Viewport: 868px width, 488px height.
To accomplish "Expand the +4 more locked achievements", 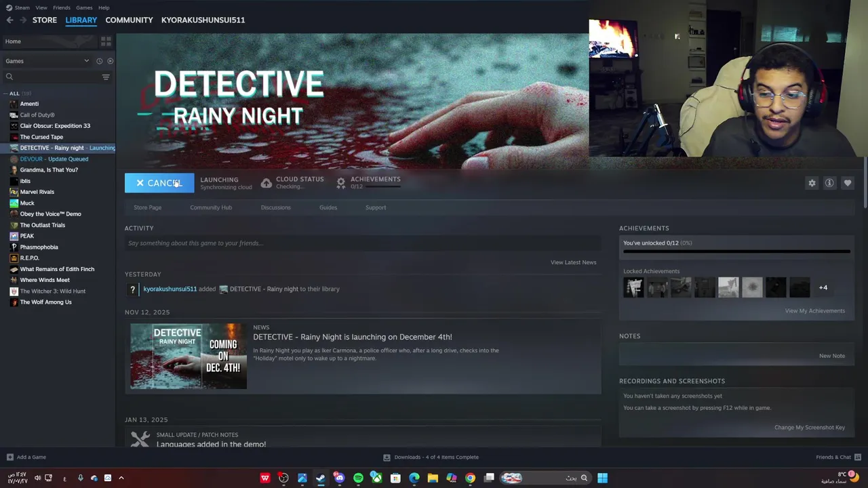I will click(x=823, y=287).
